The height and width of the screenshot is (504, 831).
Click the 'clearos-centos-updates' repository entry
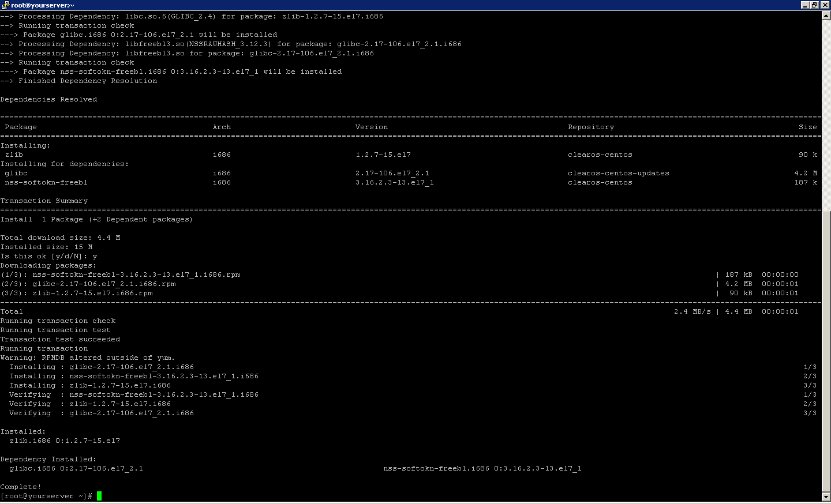[x=619, y=173]
